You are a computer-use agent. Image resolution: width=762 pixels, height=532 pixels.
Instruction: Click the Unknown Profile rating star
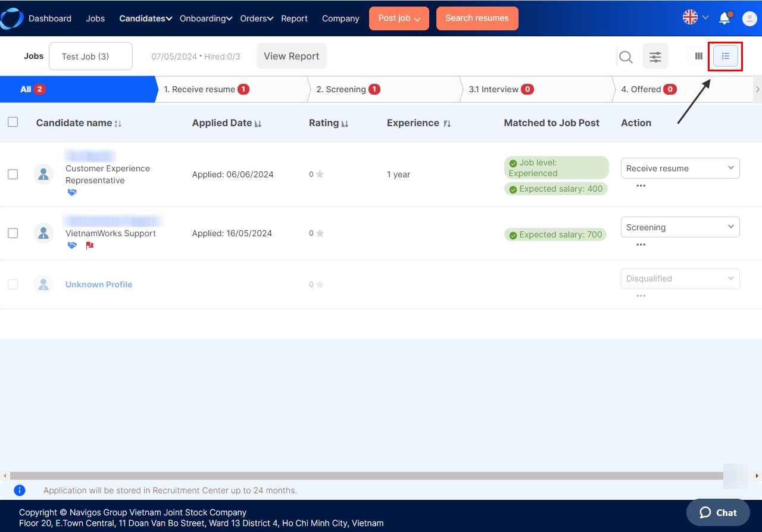point(320,284)
